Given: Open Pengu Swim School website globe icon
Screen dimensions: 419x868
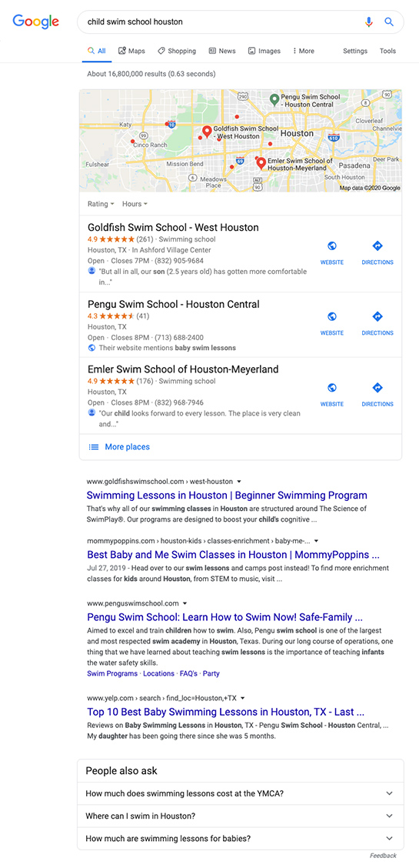Looking at the screenshot, I should (332, 316).
